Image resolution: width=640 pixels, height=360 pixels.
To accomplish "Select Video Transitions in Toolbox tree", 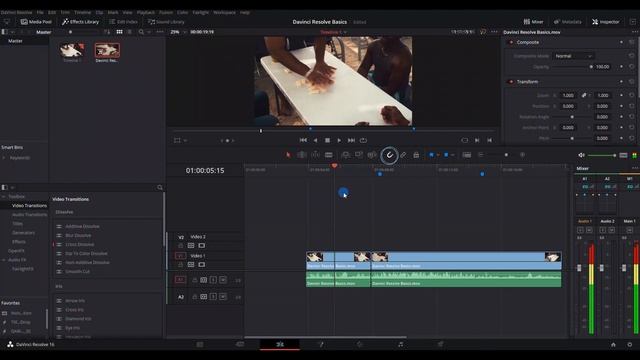I will pyautogui.click(x=29, y=206).
